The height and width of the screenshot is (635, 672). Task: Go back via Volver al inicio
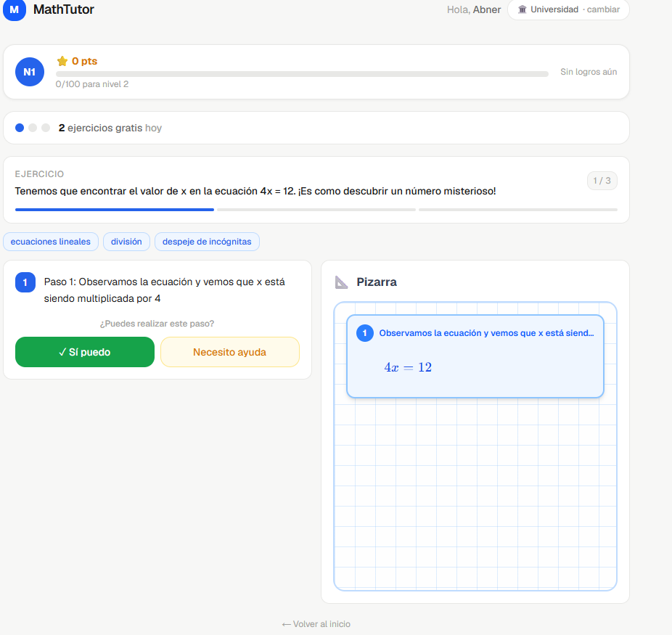(316, 624)
